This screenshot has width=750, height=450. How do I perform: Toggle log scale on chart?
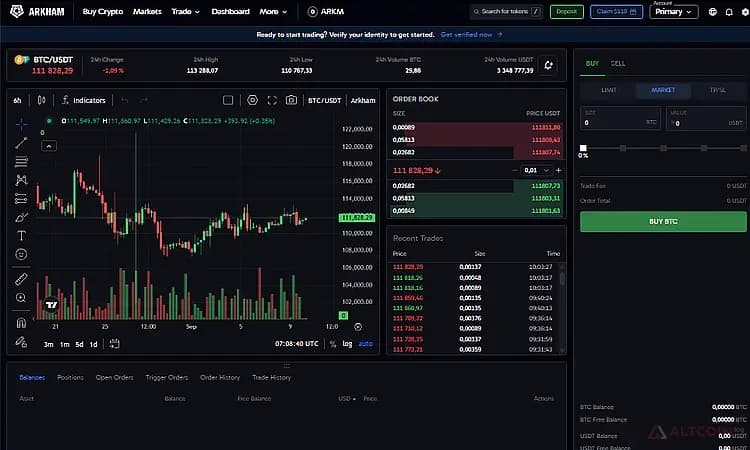tap(347, 344)
